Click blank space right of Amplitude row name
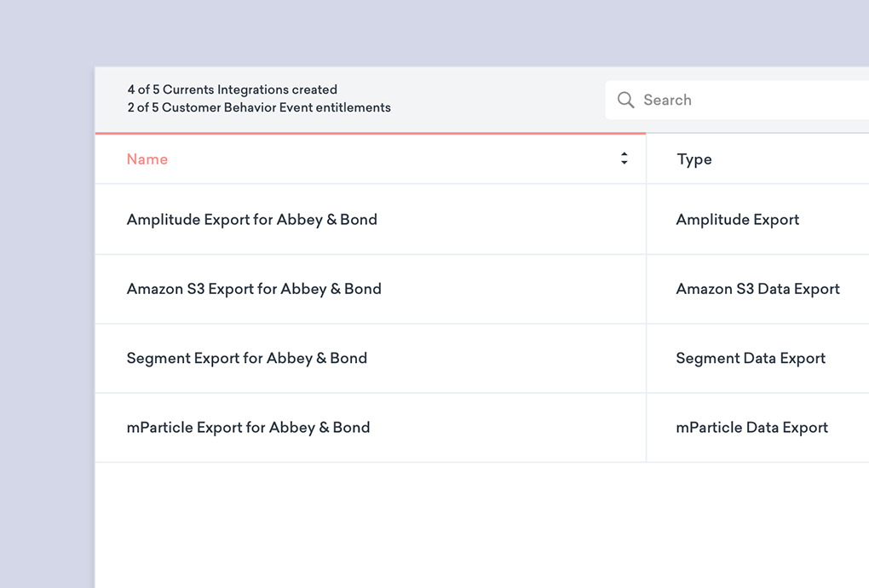Image resolution: width=869 pixels, height=588 pixels. click(511, 220)
